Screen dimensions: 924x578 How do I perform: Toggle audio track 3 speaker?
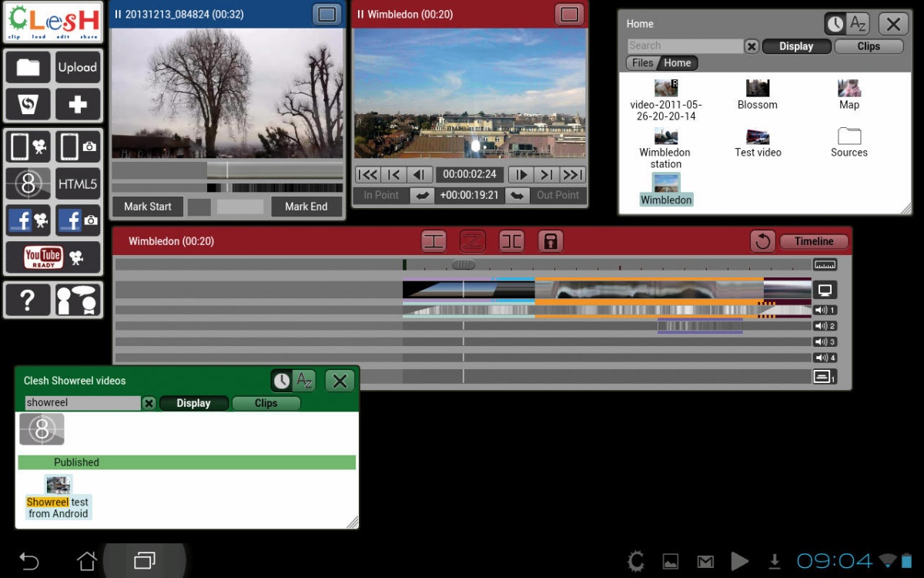pos(825,342)
